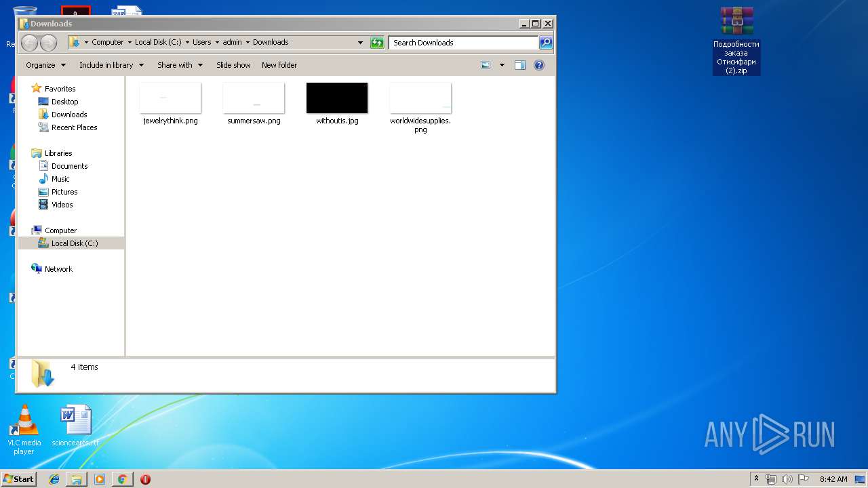This screenshot has height=488, width=868.
Task: Expand arrow after Computer in path
Action: (x=129, y=42)
